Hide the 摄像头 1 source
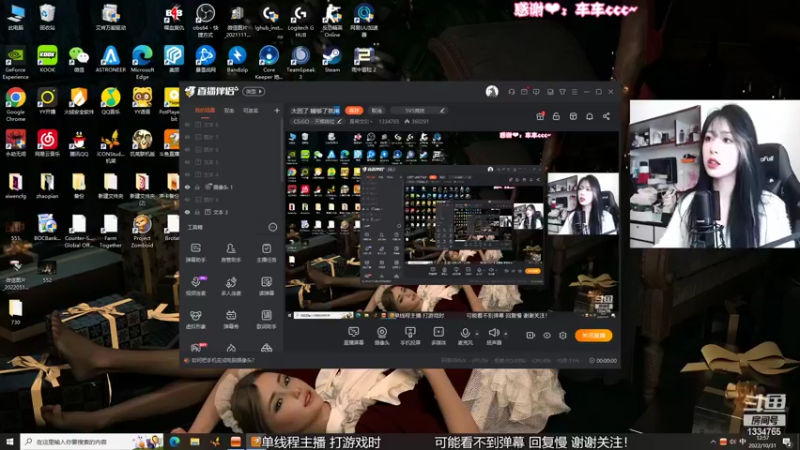Viewport: 800px width, 450px height. click(187, 187)
